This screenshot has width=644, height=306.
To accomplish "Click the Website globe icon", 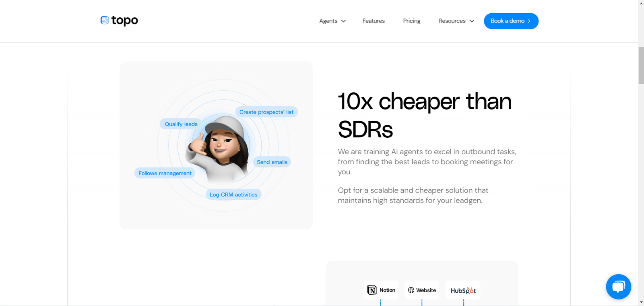I will [x=411, y=290].
